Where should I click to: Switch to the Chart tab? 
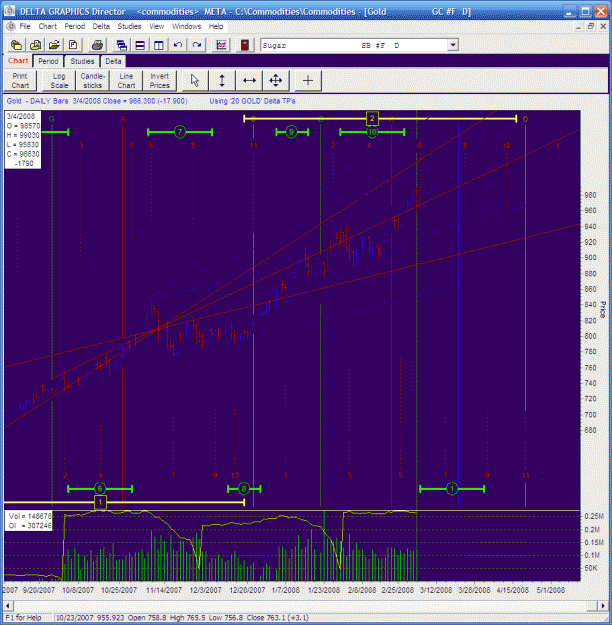click(x=18, y=61)
